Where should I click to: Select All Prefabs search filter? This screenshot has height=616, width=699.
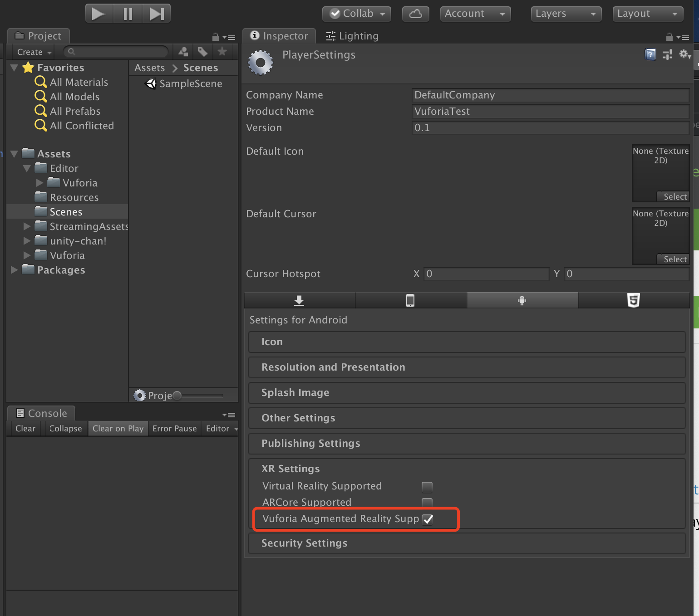75,111
